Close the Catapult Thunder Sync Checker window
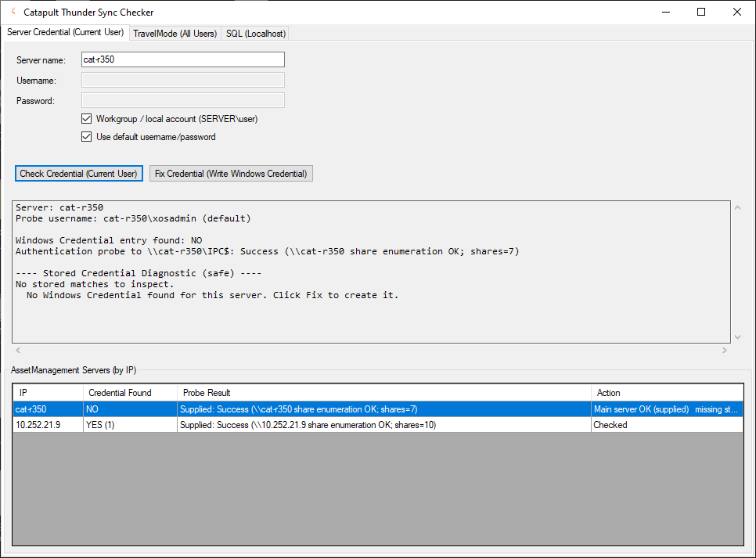This screenshot has width=756, height=558. (736, 12)
